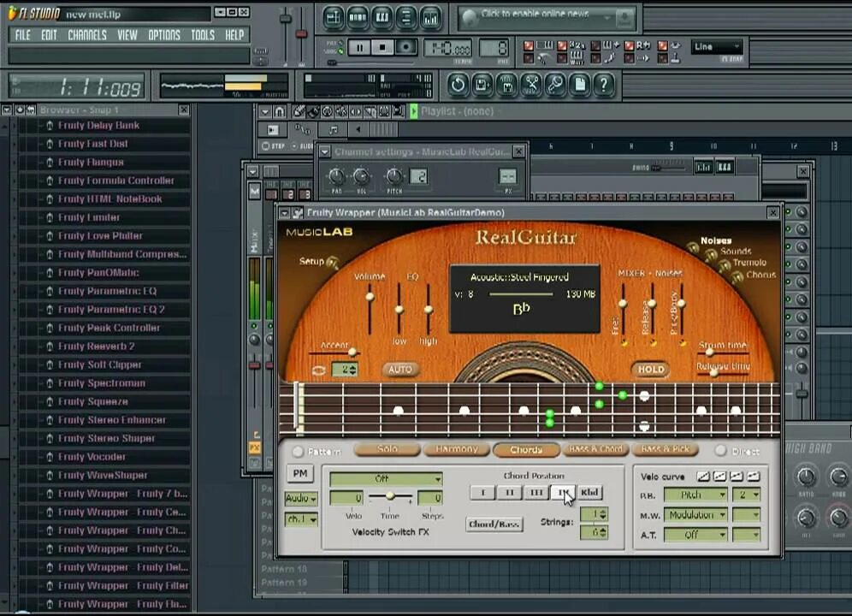
Task: Select chord position I
Action: 482,493
